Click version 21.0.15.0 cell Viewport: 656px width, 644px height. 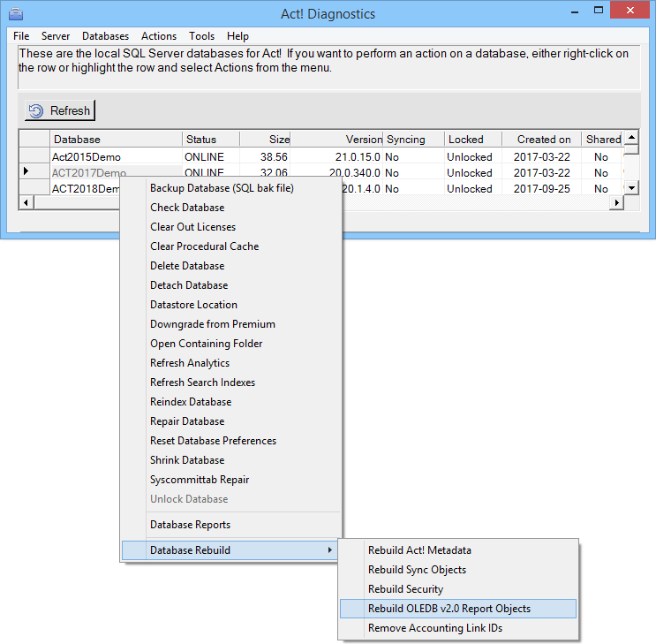[336, 157]
